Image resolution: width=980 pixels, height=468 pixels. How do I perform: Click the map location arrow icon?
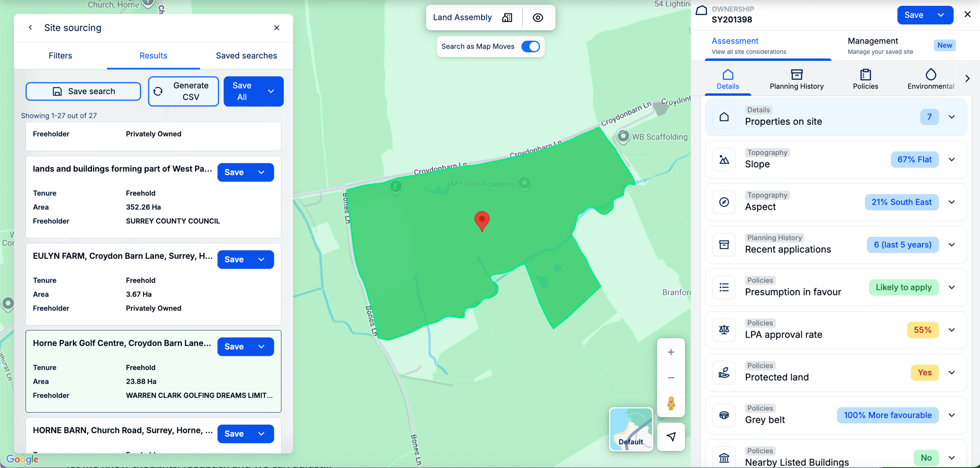pyautogui.click(x=671, y=437)
